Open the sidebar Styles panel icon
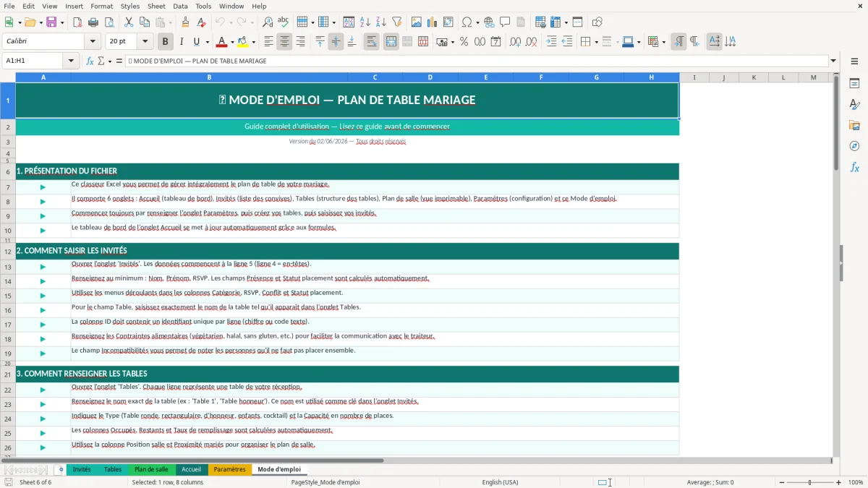Screen dimensions: 868x488 pos(854,105)
